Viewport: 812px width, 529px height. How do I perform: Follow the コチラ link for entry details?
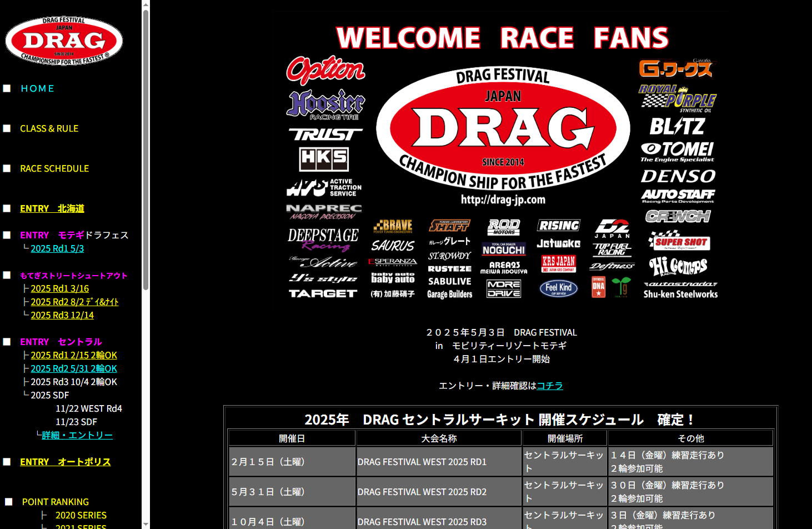(550, 385)
